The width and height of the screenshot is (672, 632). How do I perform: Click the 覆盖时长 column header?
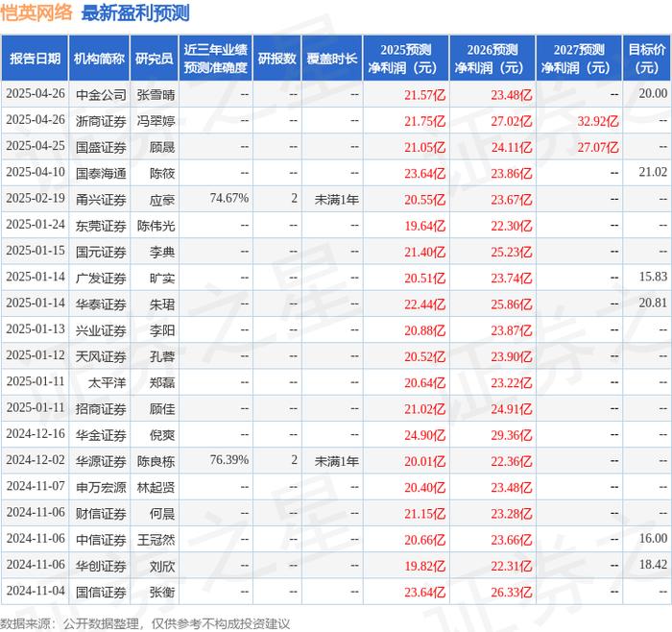332,58
